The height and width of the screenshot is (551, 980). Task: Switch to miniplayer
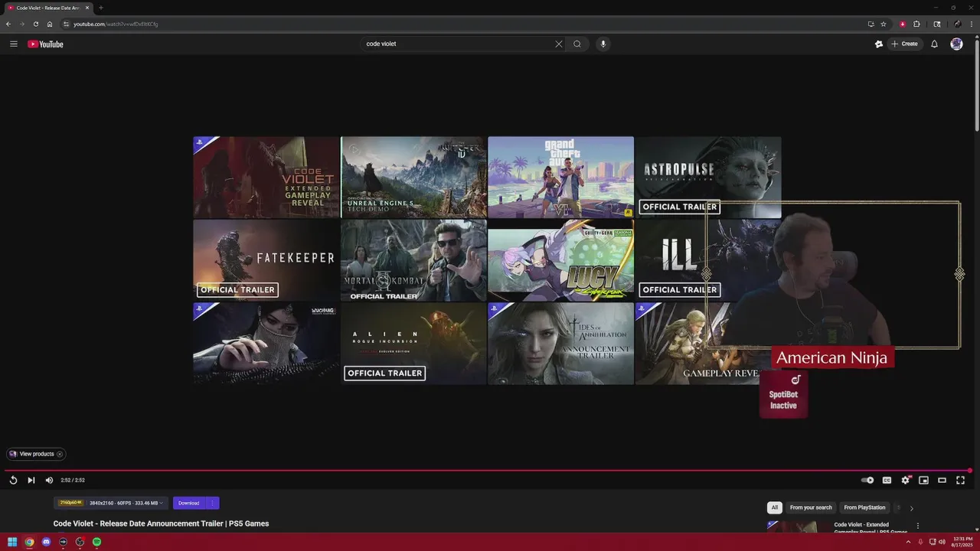tap(923, 480)
